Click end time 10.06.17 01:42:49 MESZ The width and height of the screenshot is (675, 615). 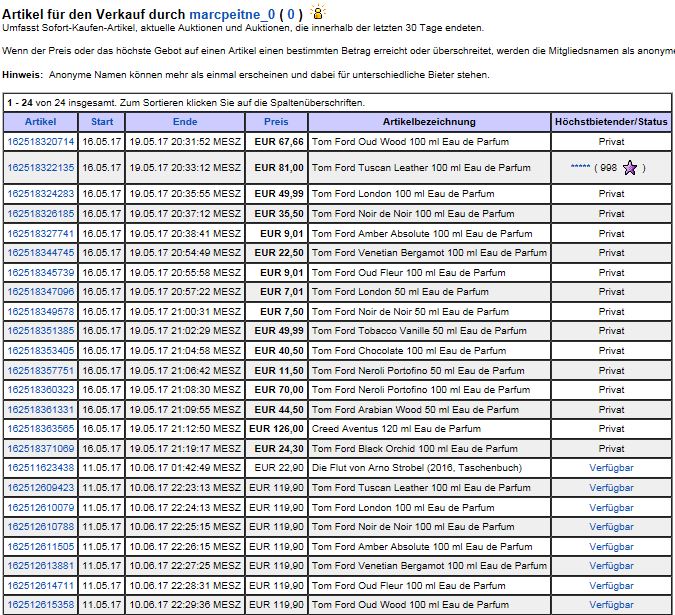click(x=185, y=468)
